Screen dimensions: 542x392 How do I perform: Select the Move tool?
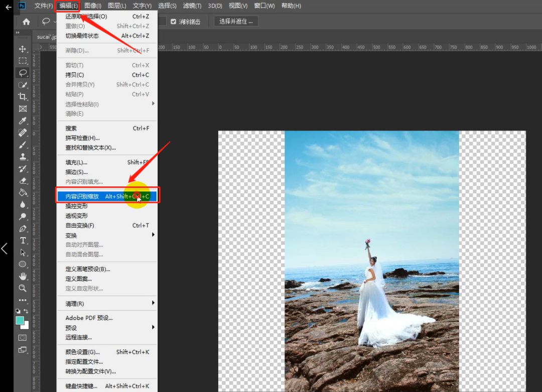coord(23,49)
